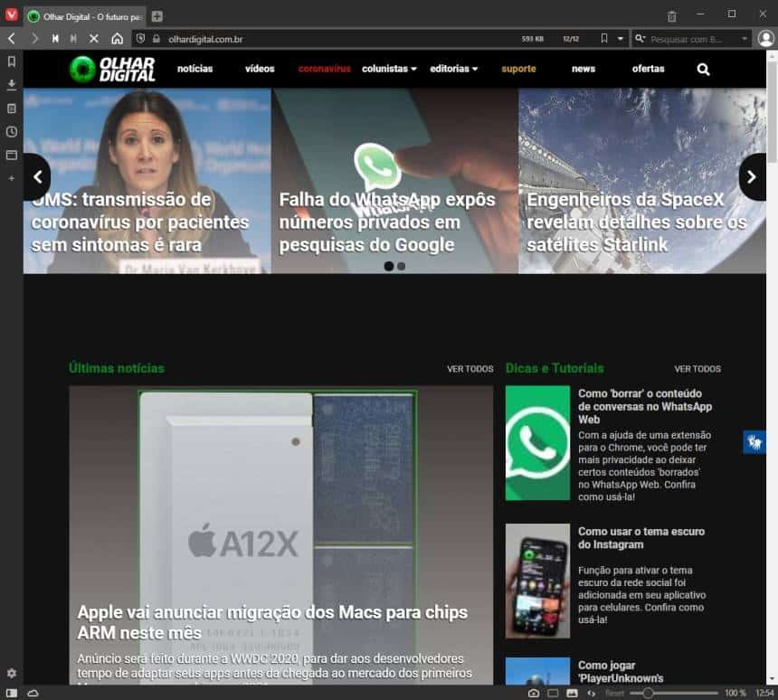778x700 pixels.
Task: Open the WhatsApp Web 'borrar' tutorial title
Action: pos(645,406)
